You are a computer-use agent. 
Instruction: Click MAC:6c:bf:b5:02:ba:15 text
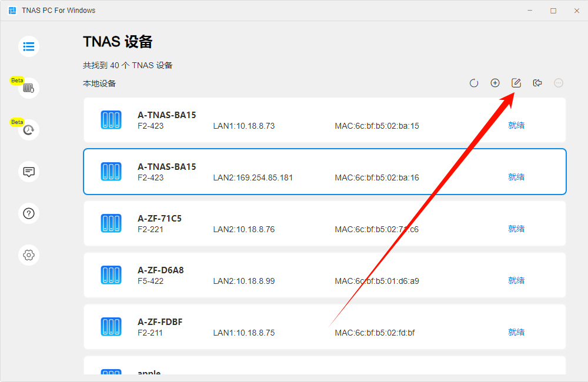click(377, 126)
